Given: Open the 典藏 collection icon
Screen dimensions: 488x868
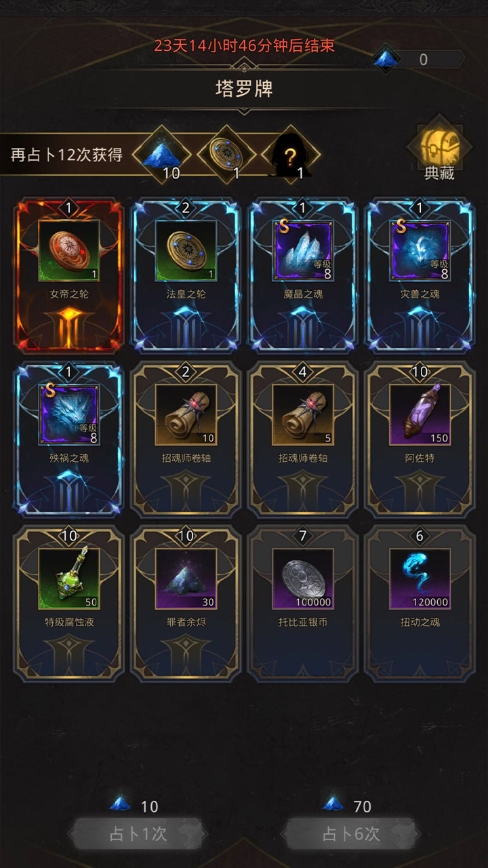Looking at the screenshot, I should coord(439,151).
